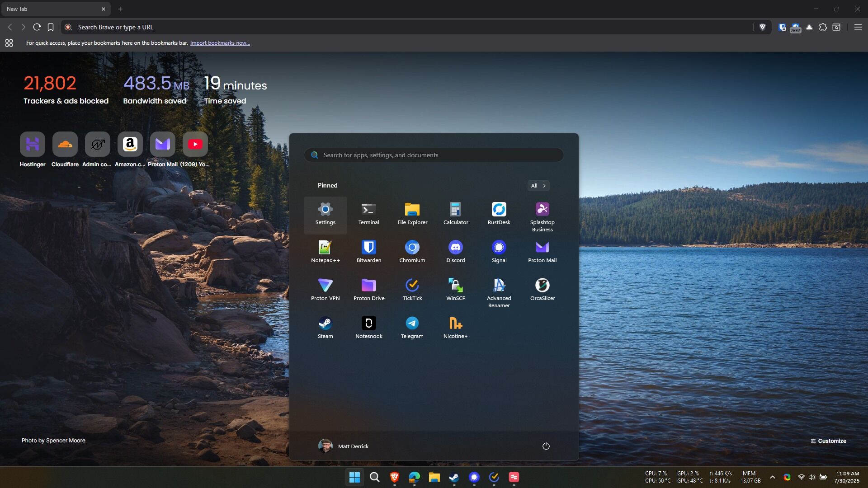Screen dimensions: 868x488
Task: Open Matt Derrick user account menu
Action: tap(344, 446)
